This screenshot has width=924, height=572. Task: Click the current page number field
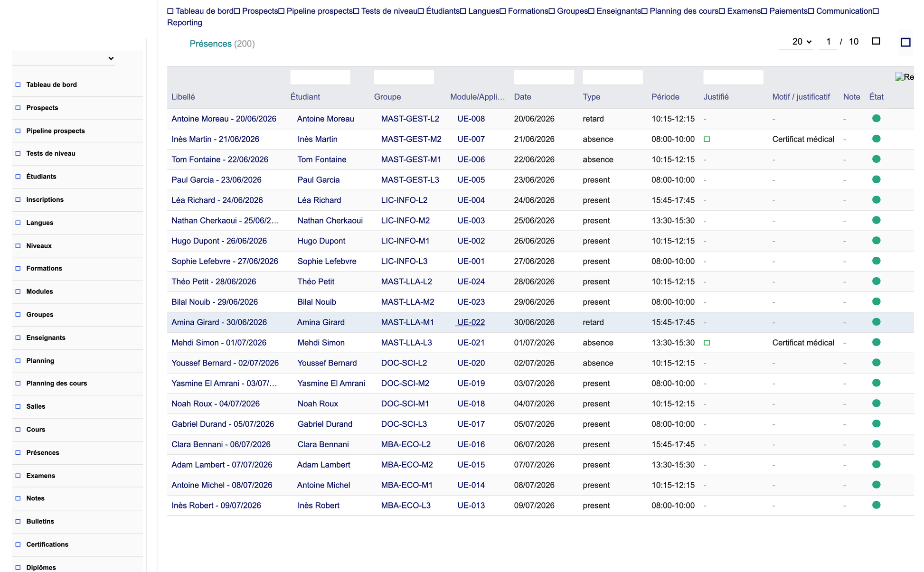pyautogui.click(x=828, y=42)
